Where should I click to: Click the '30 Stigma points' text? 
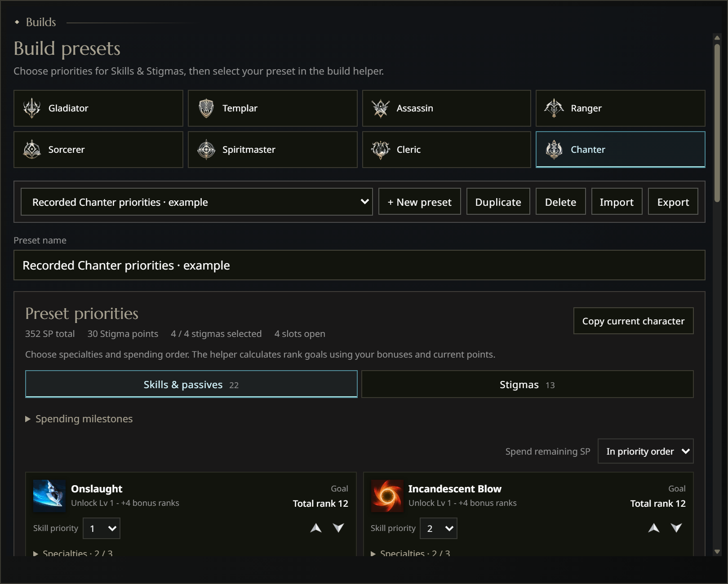click(123, 334)
